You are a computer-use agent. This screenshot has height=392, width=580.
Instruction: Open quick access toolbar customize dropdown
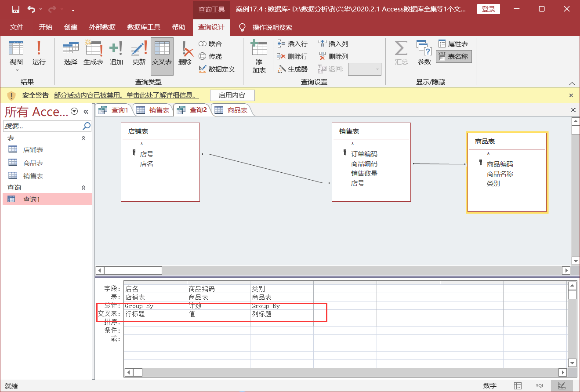[x=72, y=9]
